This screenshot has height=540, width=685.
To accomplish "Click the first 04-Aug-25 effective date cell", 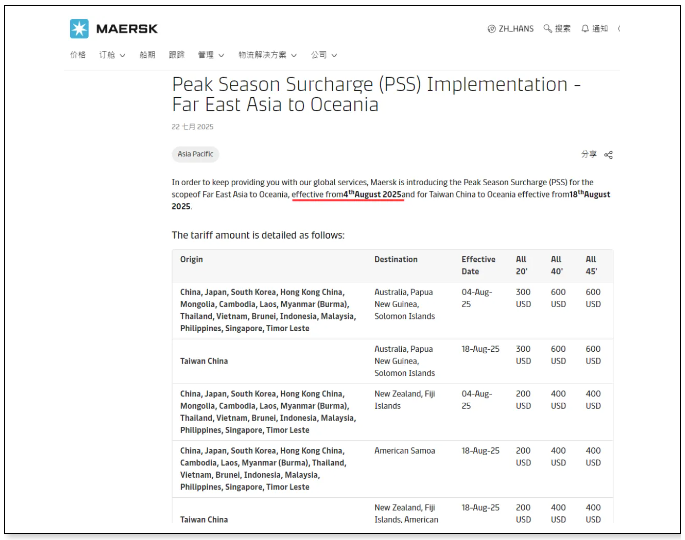I will click(477, 298).
